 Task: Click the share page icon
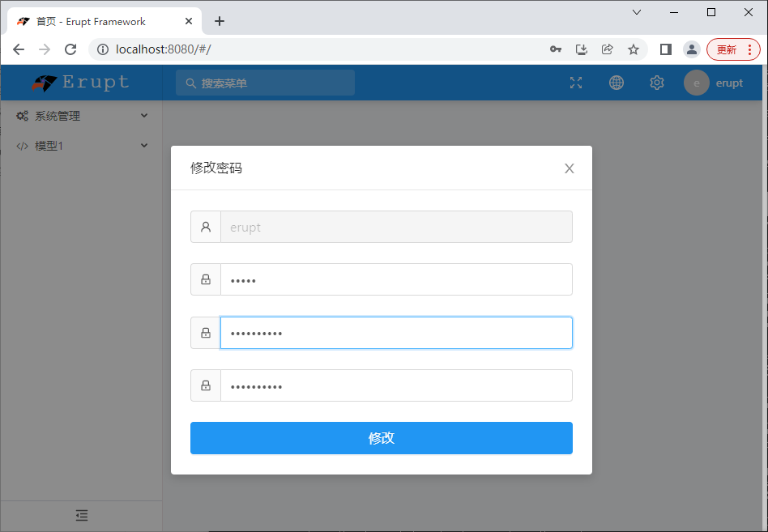coord(608,49)
